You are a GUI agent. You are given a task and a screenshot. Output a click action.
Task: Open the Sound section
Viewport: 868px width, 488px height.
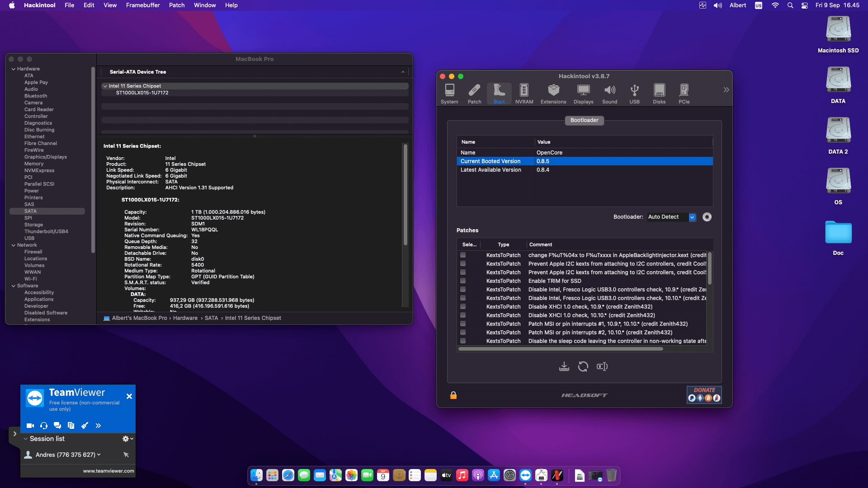pyautogui.click(x=609, y=93)
